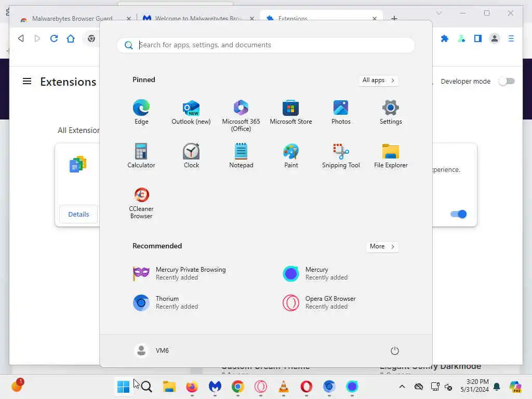Switch to Malwarebytes Browser Guard tab
This screenshot has height=399, width=532.
coord(72,18)
